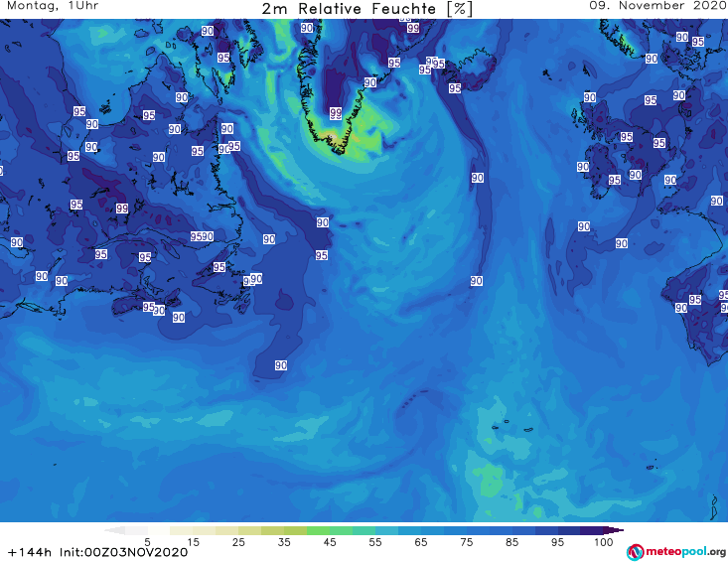Click the '35' tick on the color scale
The image size is (728, 562).
tap(284, 542)
